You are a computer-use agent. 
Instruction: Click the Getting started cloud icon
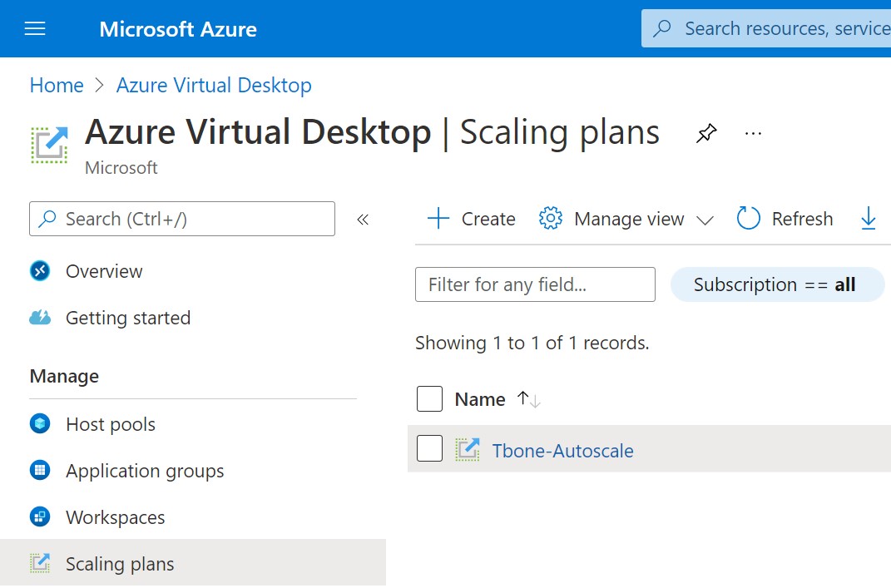(40, 318)
